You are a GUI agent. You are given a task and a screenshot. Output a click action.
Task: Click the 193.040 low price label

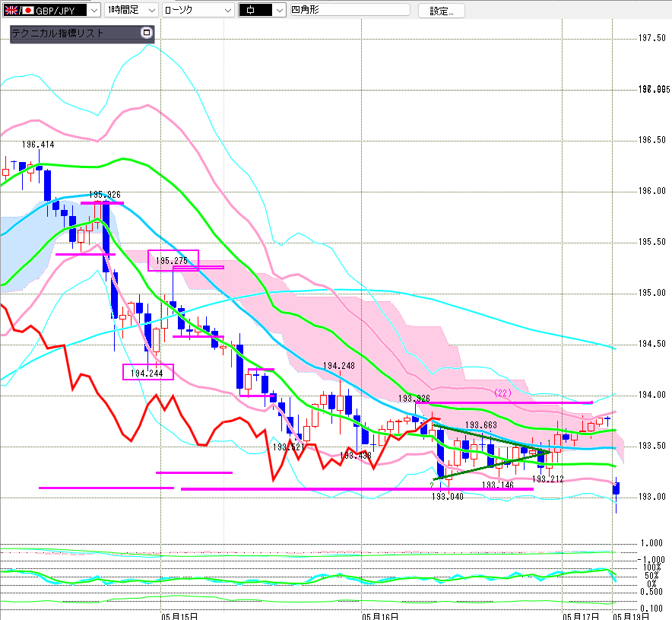click(448, 496)
